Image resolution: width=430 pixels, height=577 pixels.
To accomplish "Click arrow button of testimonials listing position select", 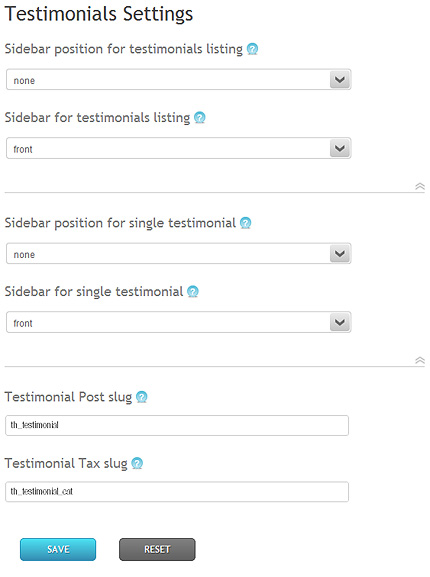I will click(x=340, y=79).
